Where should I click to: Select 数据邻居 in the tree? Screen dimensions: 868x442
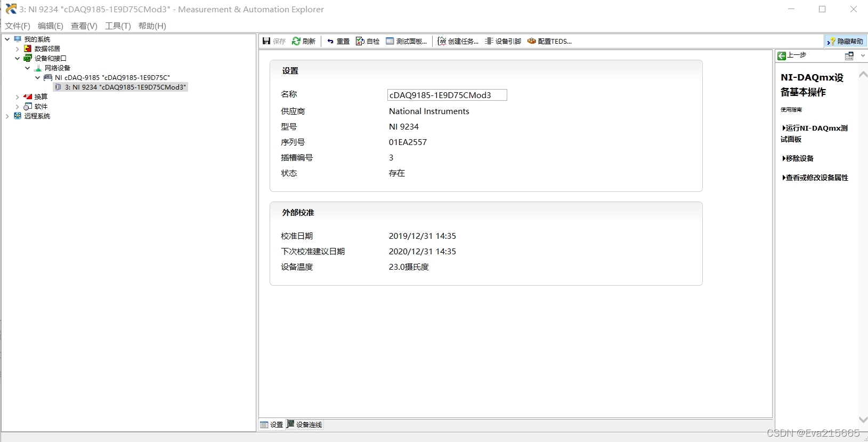pyautogui.click(x=47, y=49)
